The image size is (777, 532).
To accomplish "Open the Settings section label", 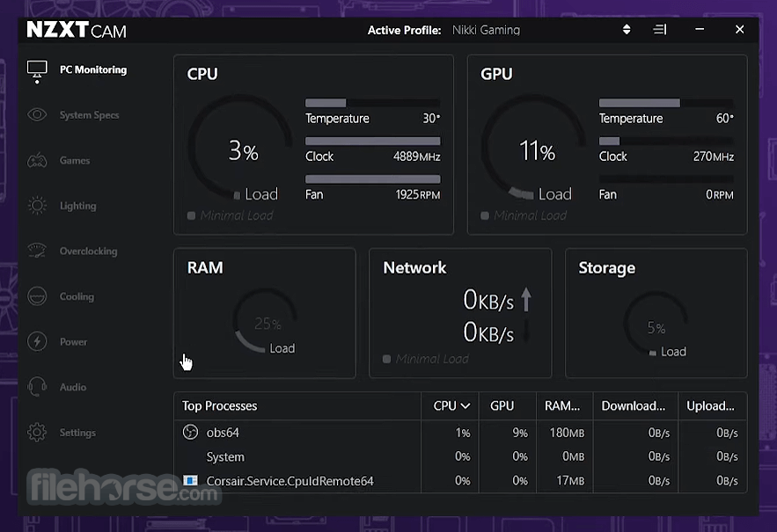I will click(77, 433).
